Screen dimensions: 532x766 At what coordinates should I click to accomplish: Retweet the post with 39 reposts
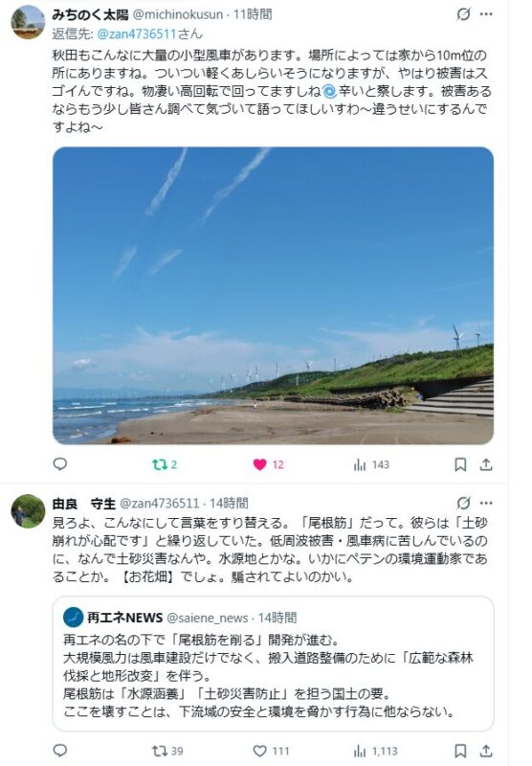[167, 751]
